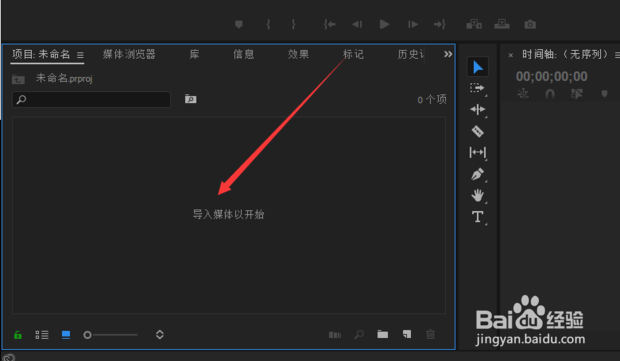Switch to the 库 tab
This screenshot has height=361, width=620.
point(194,54)
